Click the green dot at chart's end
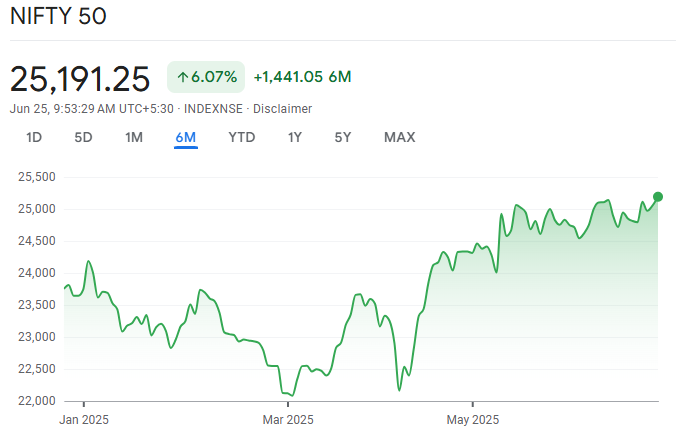Viewport: 676px width, 430px height. point(658,196)
